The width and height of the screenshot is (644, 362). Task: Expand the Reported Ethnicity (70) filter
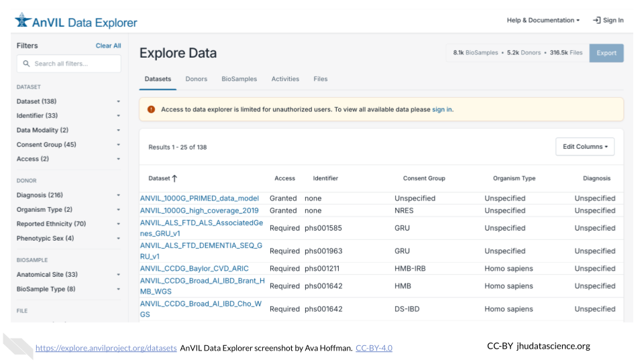click(68, 224)
